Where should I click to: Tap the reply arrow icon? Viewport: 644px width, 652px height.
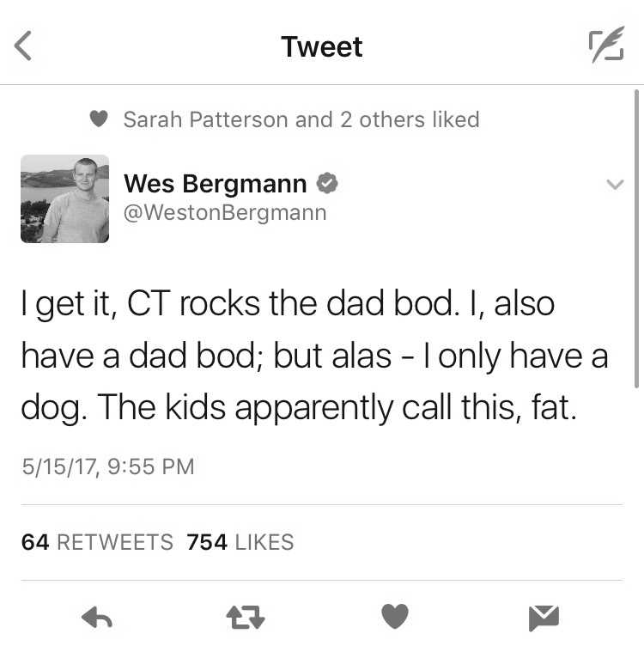[x=97, y=617]
